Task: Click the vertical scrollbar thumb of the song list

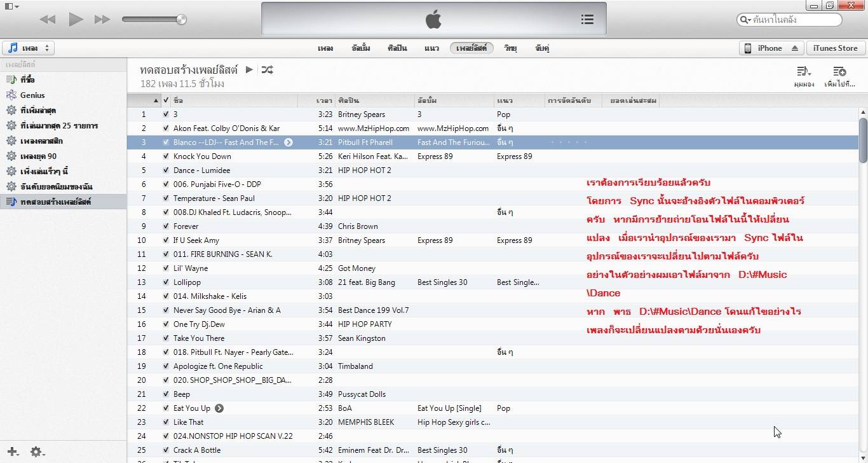Action: pyautogui.click(x=863, y=140)
